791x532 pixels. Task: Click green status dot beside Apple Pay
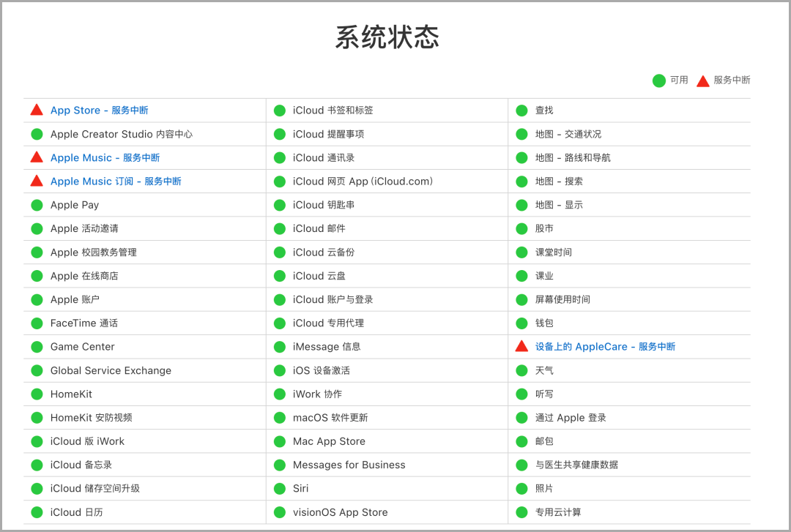(37, 205)
